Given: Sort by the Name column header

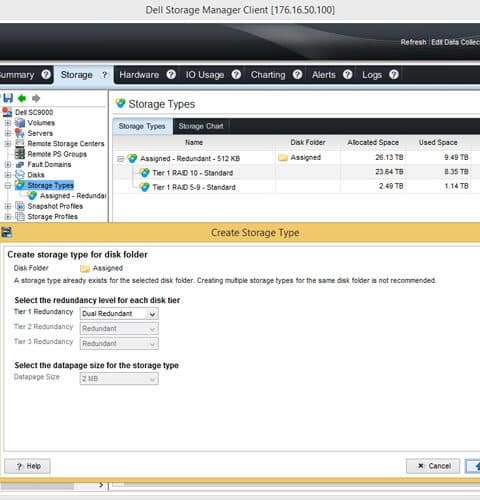Looking at the screenshot, I should [194, 142].
